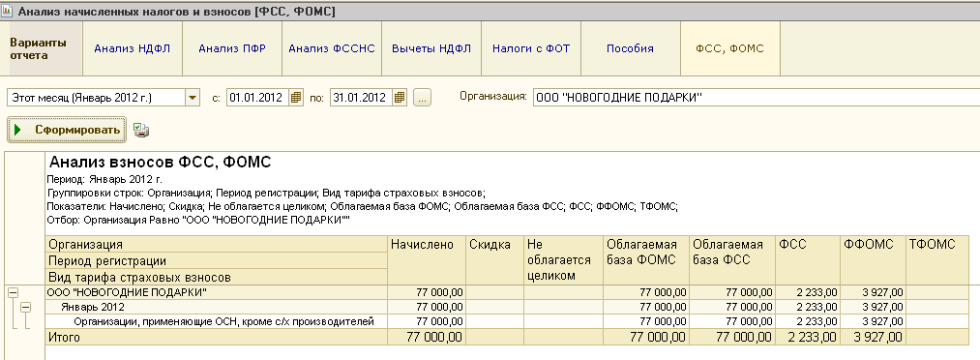This screenshot has height=360, width=980.
Task: Click the ФСС column header
Action: tap(808, 260)
